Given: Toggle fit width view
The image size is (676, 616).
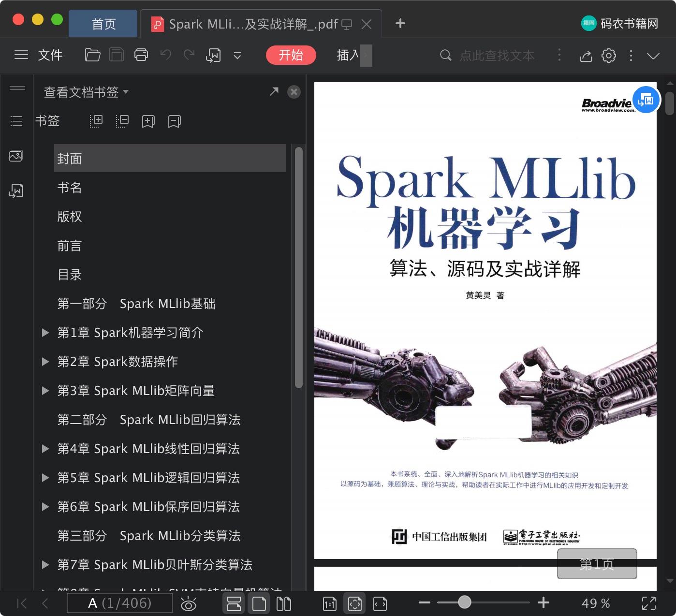Looking at the screenshot, I should pyautogui.click(x=380, y=603).
